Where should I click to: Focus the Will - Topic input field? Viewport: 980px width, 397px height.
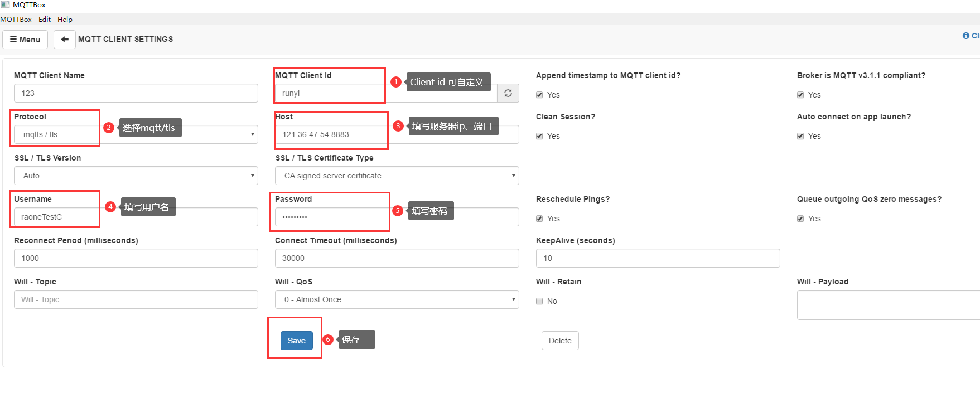(x=136, y=299)
